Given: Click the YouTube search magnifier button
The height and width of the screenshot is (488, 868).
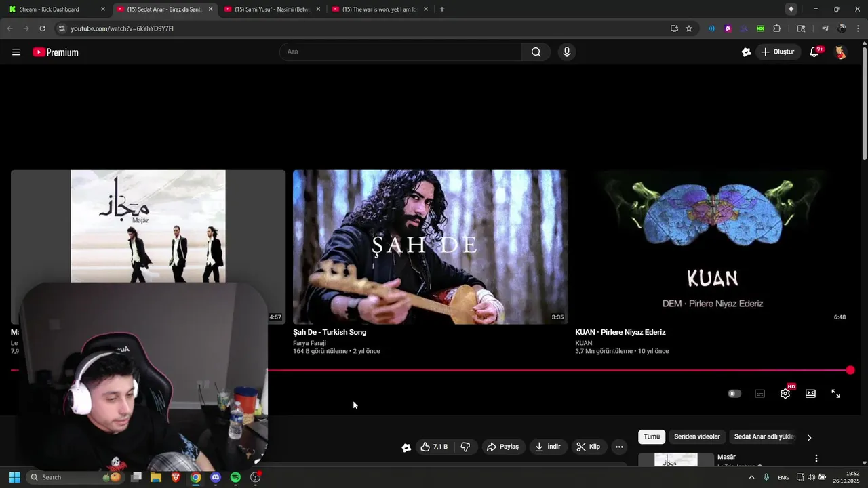Looking at the screenshot, I should 536,52.
